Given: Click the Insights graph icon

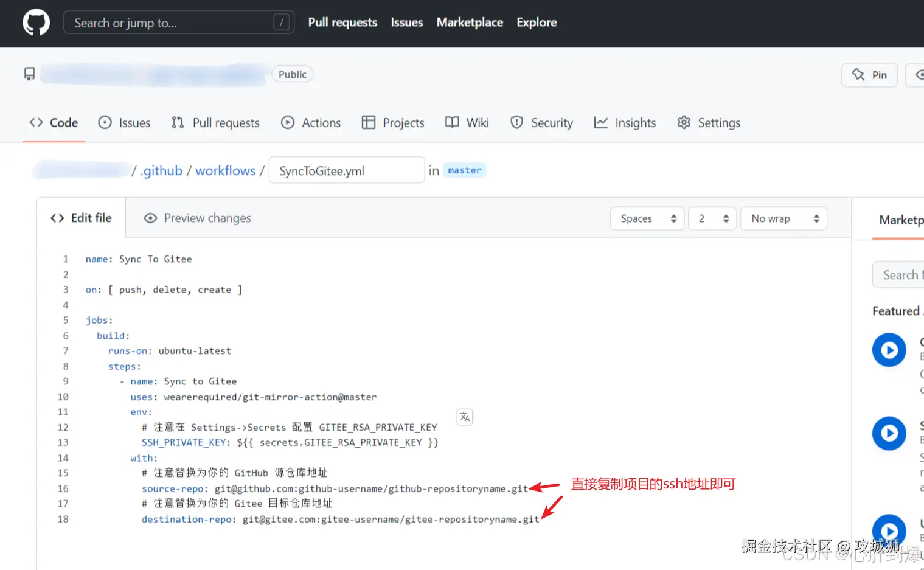Looking at the screenshot, I should coord(601,122).
